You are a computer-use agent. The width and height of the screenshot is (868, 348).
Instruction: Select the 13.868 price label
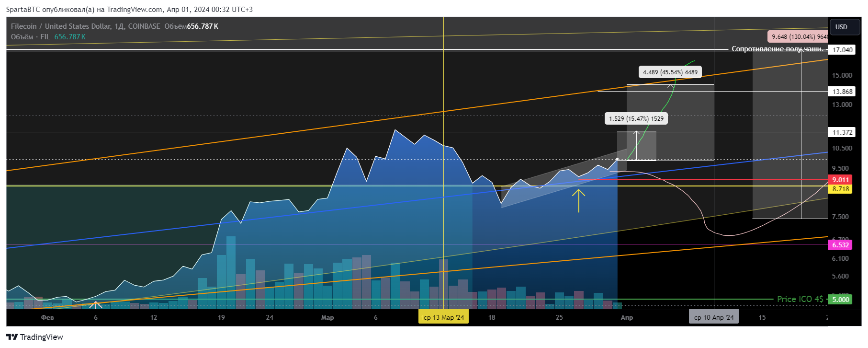pos(842,92)
